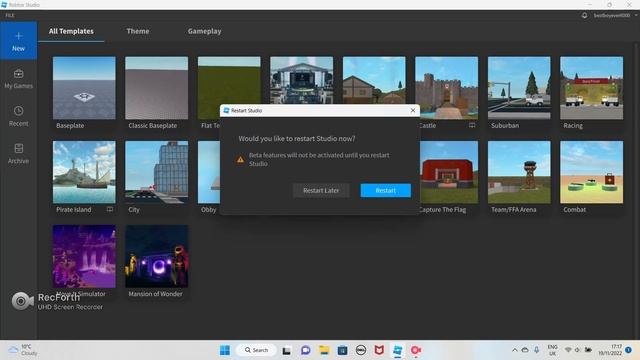Viewport: 640px width, 360px height.
Task: Click the Roblox Studio taskbar icon
Action: (x=398, y=350)
